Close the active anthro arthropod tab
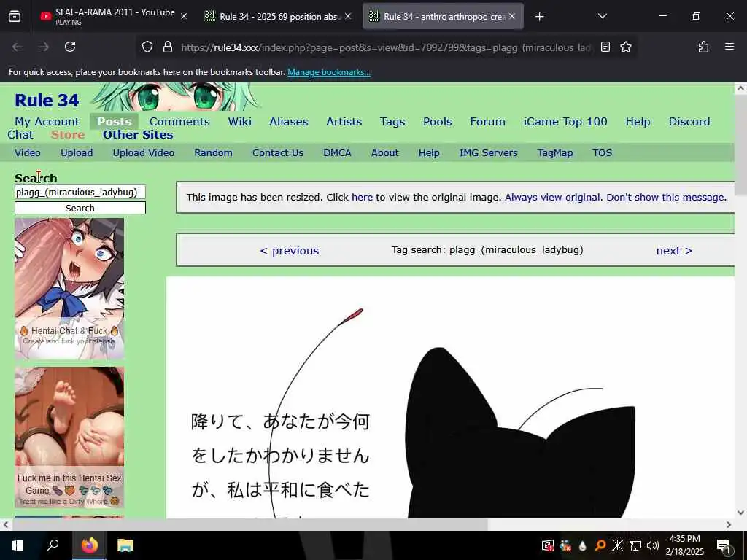Viewport: 747px width, 560px height. (x=511, y=16)
